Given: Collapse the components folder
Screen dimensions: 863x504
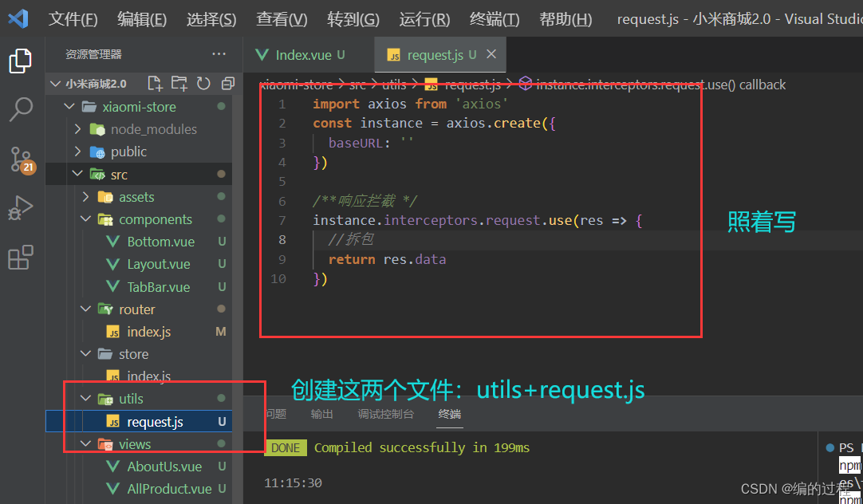Looking at the screenshot, I should (x=85, y=219).
